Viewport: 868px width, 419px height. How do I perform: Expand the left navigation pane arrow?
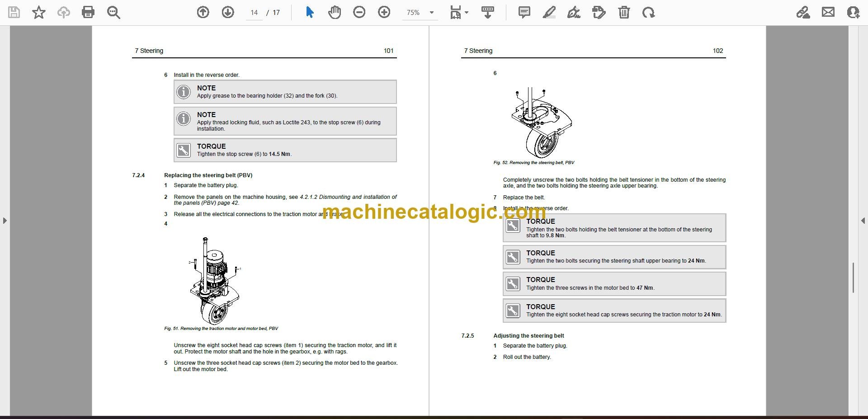tap(5, 221)
